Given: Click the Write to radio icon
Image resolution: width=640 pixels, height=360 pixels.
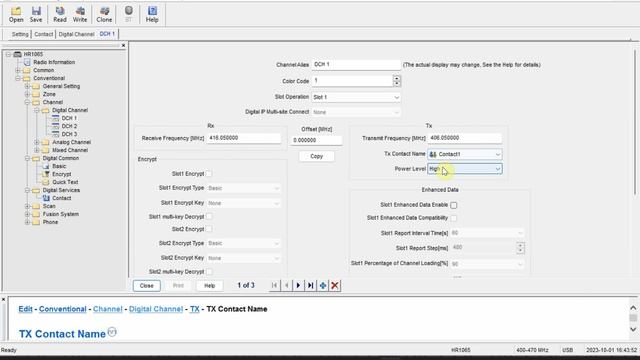Looking at the screenshot, I should 80,14.
